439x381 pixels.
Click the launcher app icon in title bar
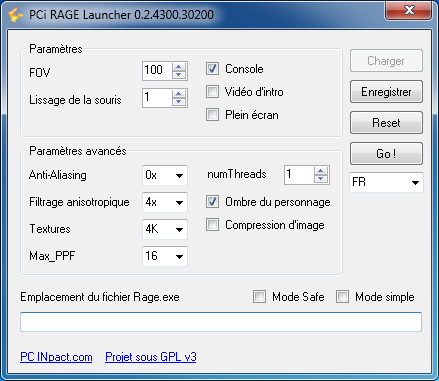point(15,15)
